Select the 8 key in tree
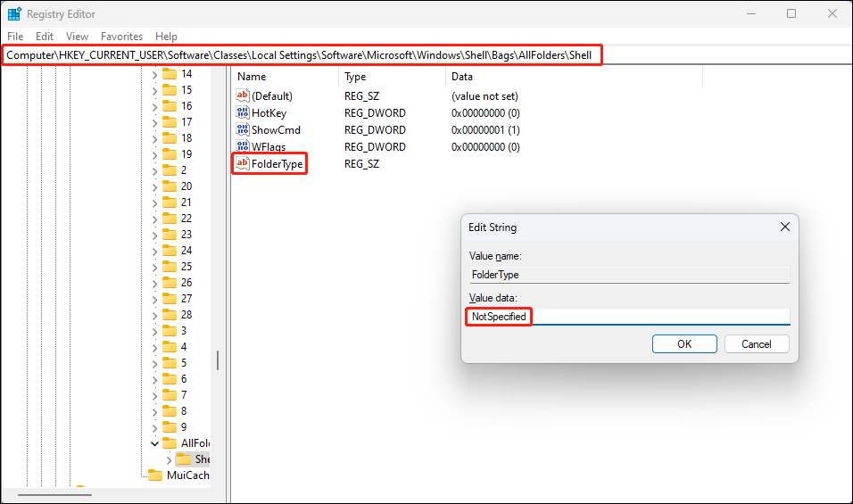Image resolution: width=853 pixels, height=504 pixels. [x=184, y=410]
